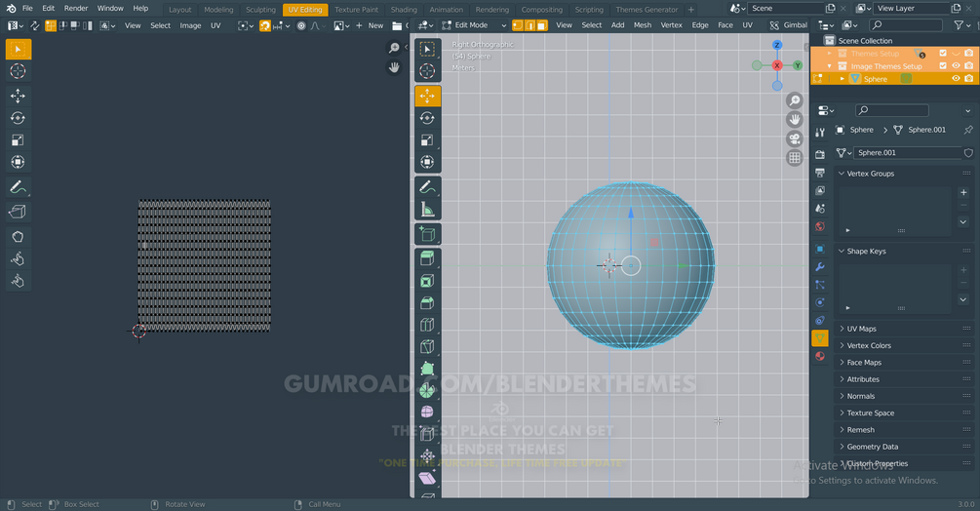Image resolution: width=980 pixels, height=511 pixels.
Task: Select the Knife tool
Action: tap(427, 347)
